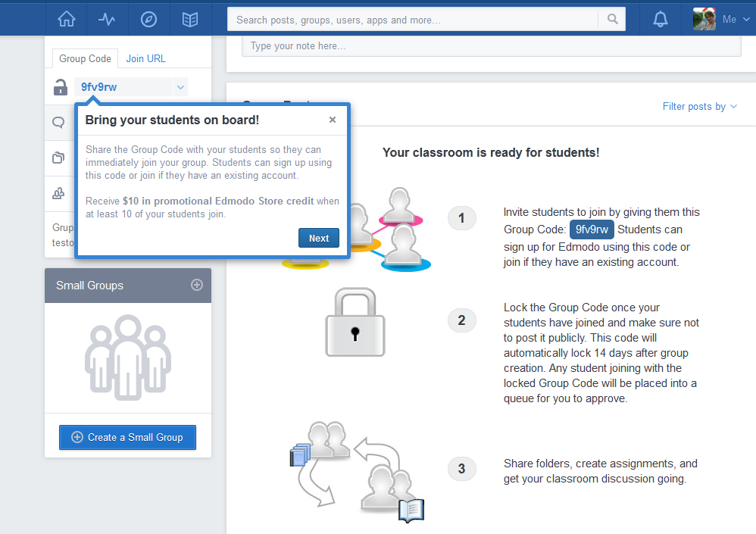Select the 9fv9rw code in sidebar

pyautogui.click(x=98, y=87)
